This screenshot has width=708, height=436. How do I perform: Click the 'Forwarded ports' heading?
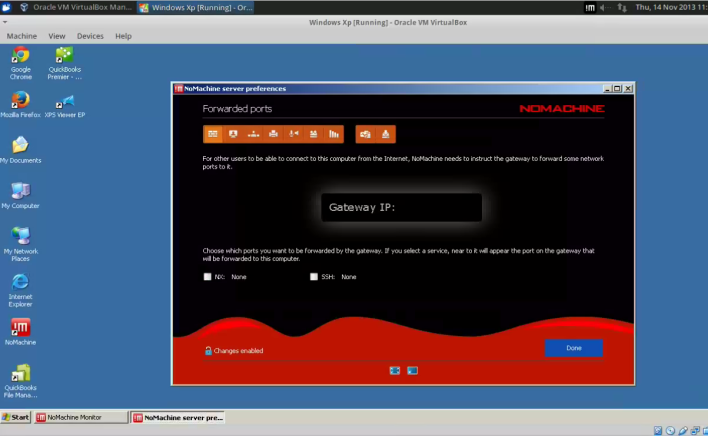(x=237, y=109)
